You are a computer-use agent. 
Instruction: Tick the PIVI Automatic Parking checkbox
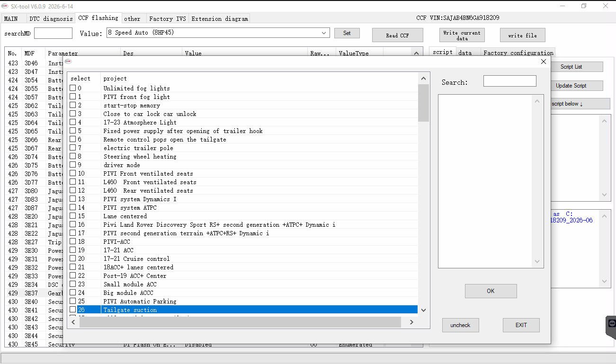click(73, 301)
